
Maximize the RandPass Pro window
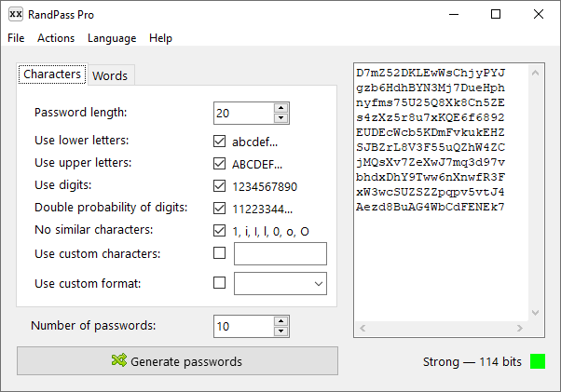click(x=496, y=14)
